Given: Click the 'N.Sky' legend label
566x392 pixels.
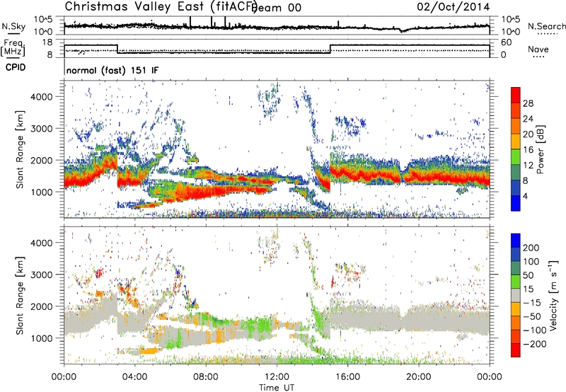Looking at the screenshot, I should [13, 26].
